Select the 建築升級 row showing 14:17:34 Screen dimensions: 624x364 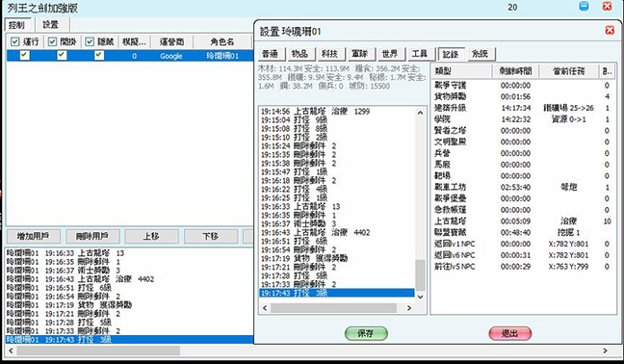(x=523, y=108)
